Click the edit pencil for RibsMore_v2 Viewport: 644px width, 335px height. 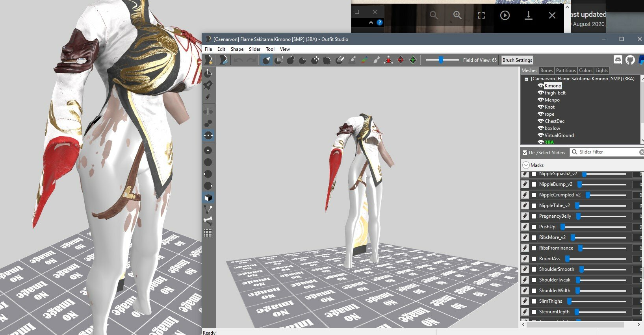(525, 237)
